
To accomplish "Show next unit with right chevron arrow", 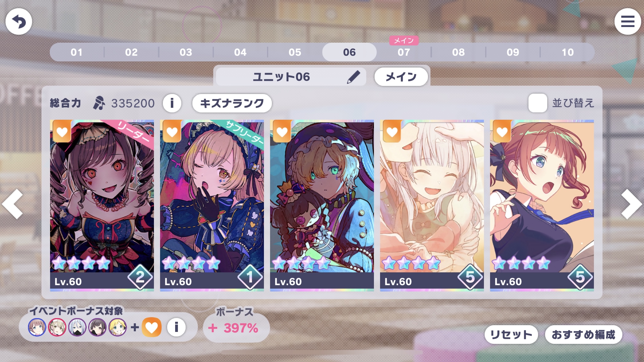I will tap(631, 204).
